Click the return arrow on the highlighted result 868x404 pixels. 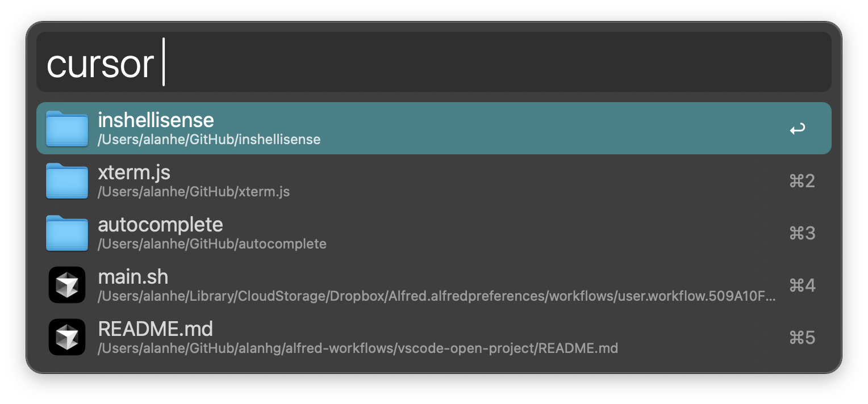pyautogui.click(x=798, y=129)
